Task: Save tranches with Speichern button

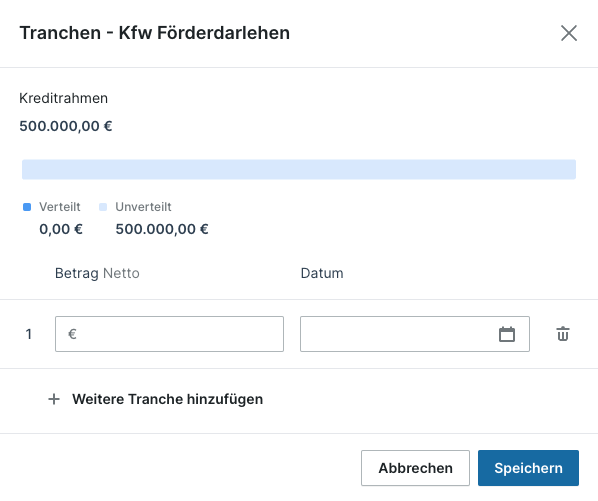Action: click(x=528, y=468)
